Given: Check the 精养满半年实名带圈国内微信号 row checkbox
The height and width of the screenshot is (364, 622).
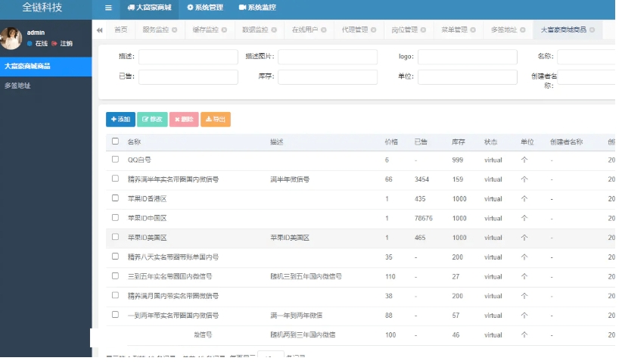Looking at the screenshot, I should [116, 179].
